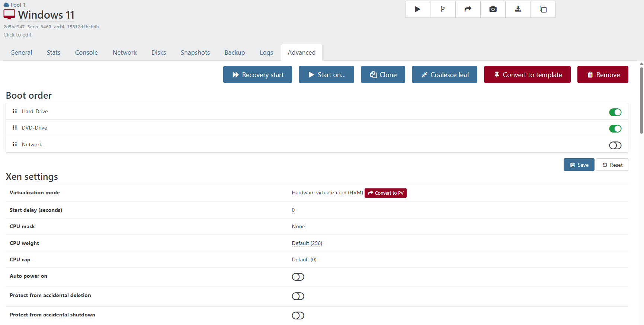This screenshot has height=325, width=644.
Task: Click Coalesce leaf button
Action: pos(445,74)
